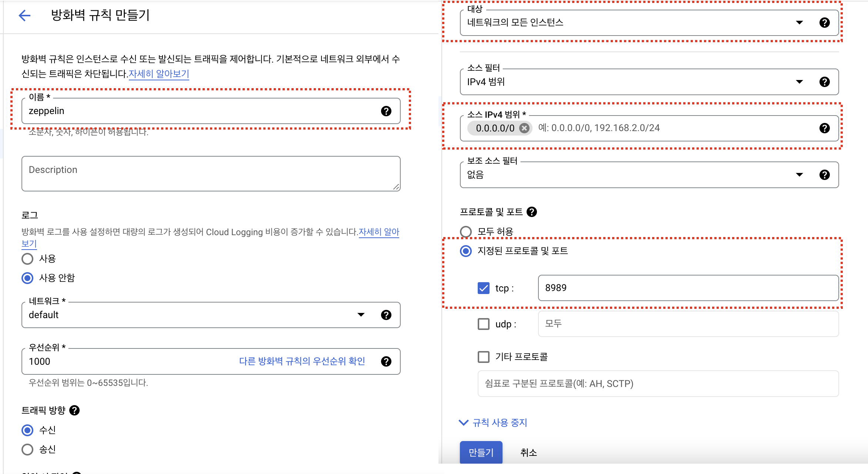Click help icon beside 네트워크 dropdown

386,315
